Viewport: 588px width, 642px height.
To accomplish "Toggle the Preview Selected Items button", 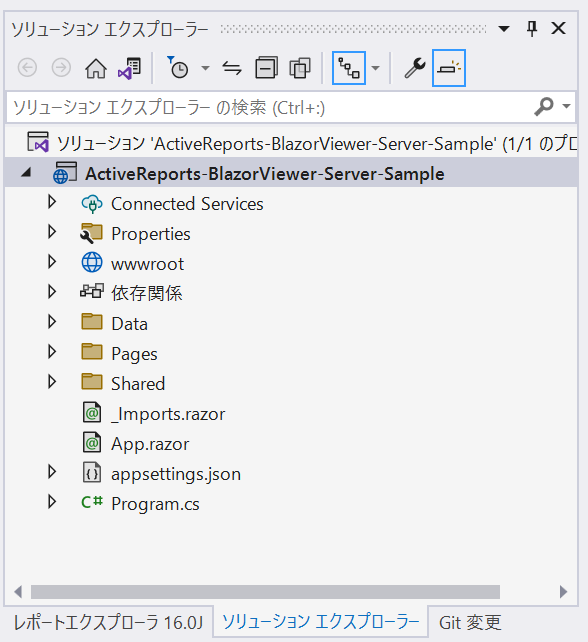I will (x=449, y=68).
